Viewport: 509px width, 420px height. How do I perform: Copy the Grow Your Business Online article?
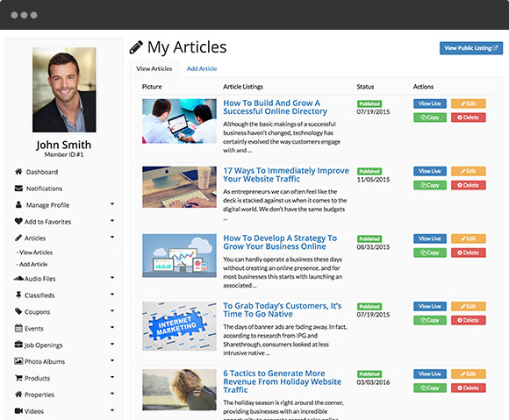pyautogui.click(x=430, y=253)
